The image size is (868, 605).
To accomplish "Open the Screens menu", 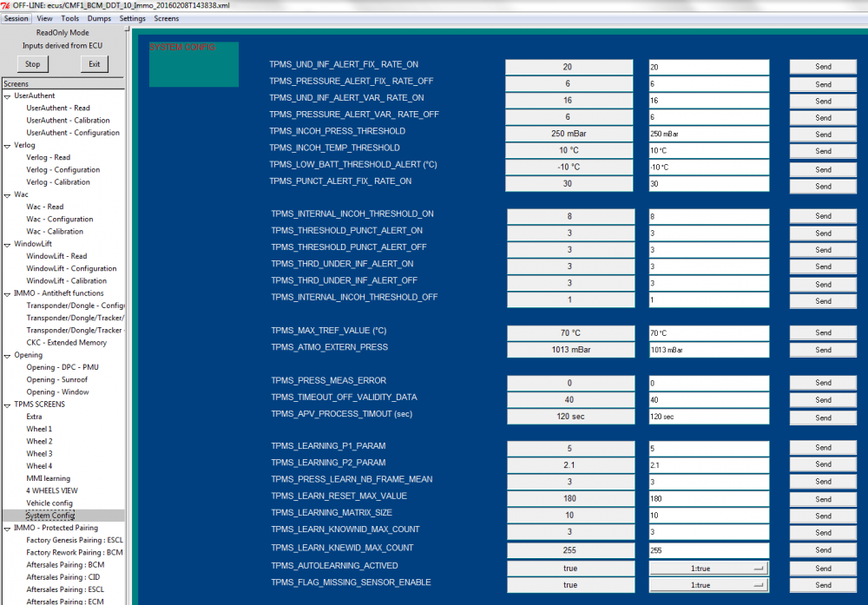I will coord(166,18).
